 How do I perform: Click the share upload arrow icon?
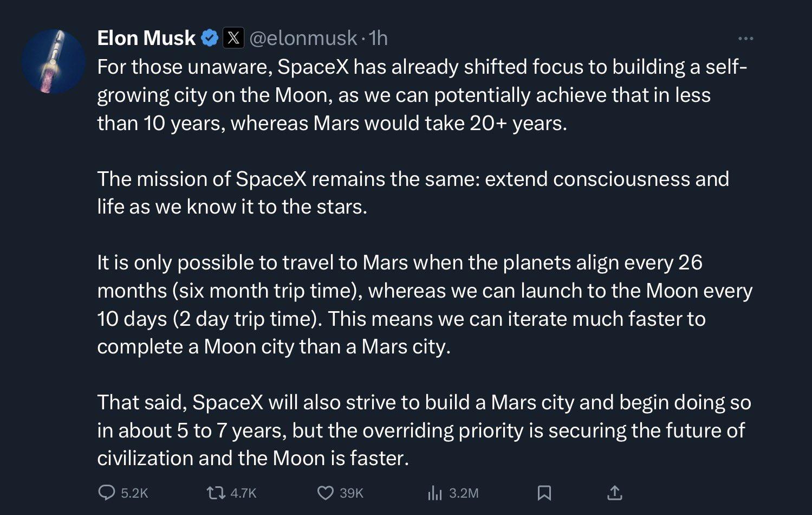(x=614, y=493)
